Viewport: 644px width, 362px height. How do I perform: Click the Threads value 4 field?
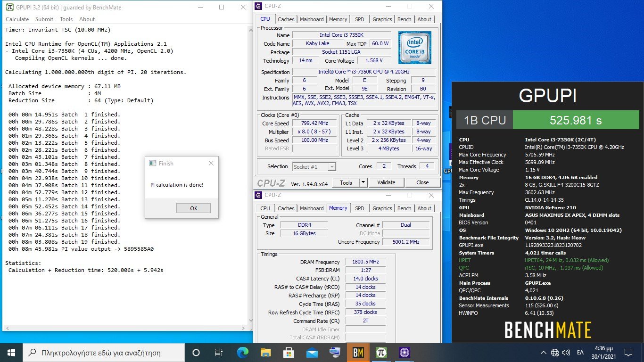(427, 166)
